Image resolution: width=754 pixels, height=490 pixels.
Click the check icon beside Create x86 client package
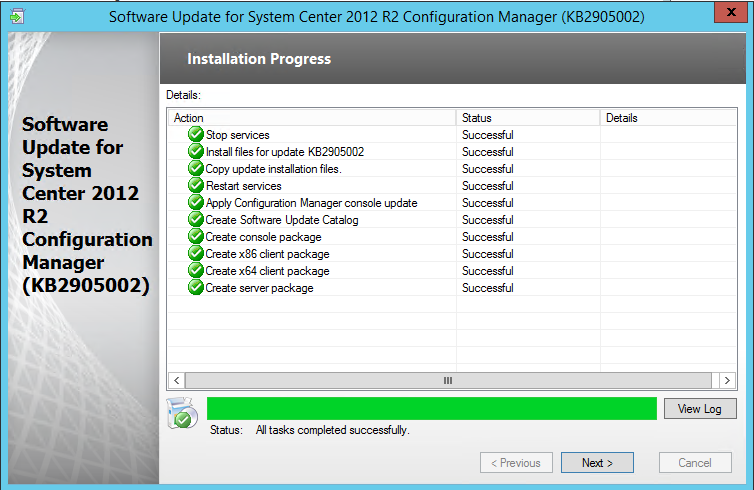pyautogui.click(x=196, y=253)
